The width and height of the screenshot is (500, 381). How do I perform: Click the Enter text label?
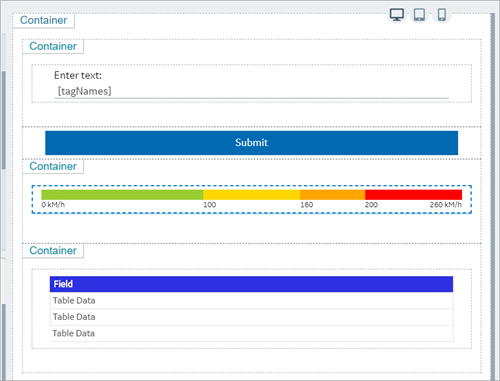click(x=78, y=75)
